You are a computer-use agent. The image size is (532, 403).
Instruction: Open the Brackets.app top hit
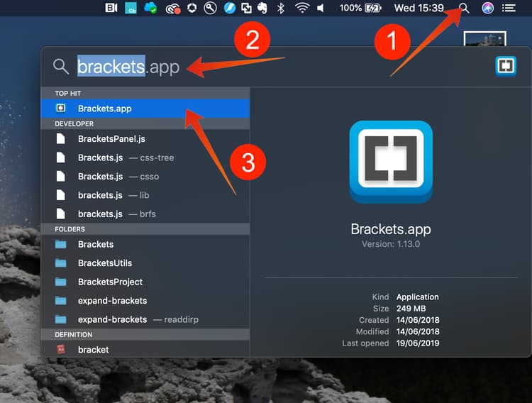[145, 109]
